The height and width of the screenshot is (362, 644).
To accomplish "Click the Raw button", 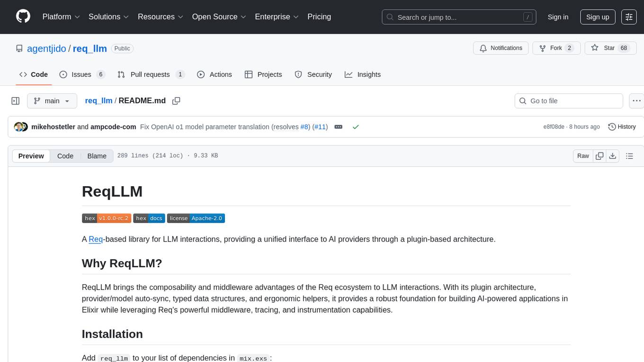I will click(x=583, y=156).
